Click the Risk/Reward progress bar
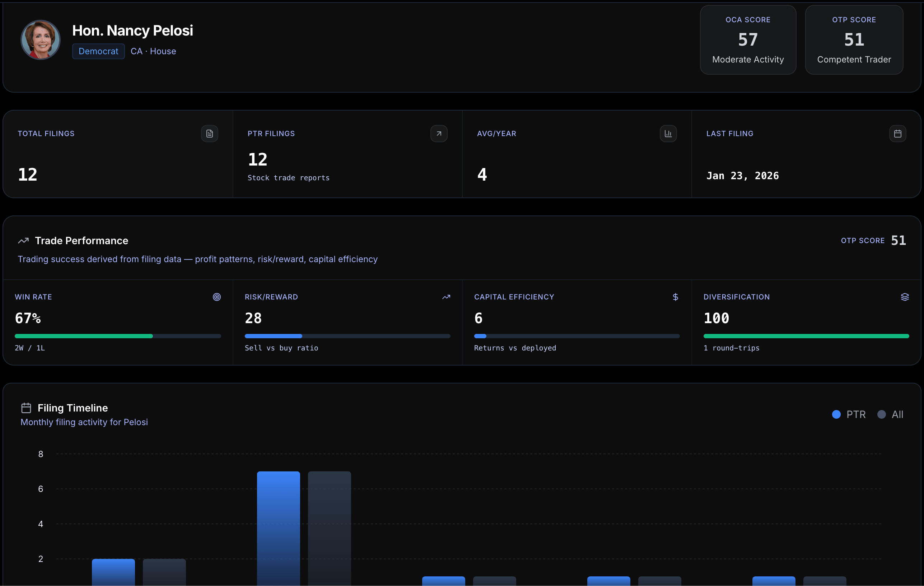 point(347,336)
